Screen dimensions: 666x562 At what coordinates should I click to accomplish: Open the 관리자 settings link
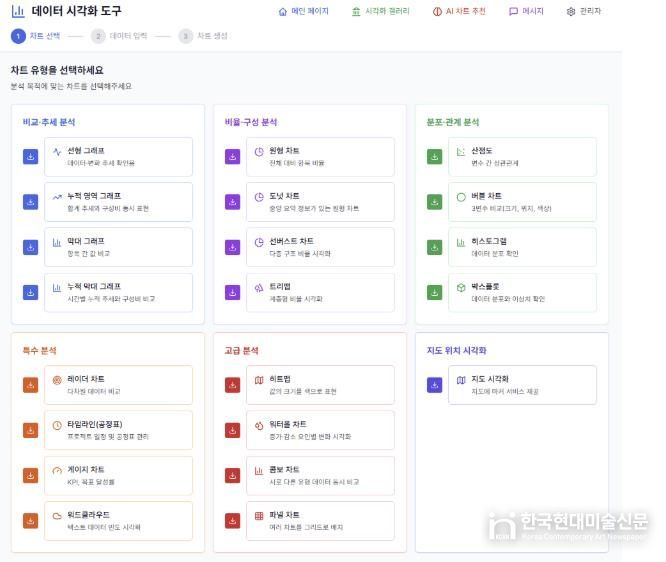click(x=583, y=11)
